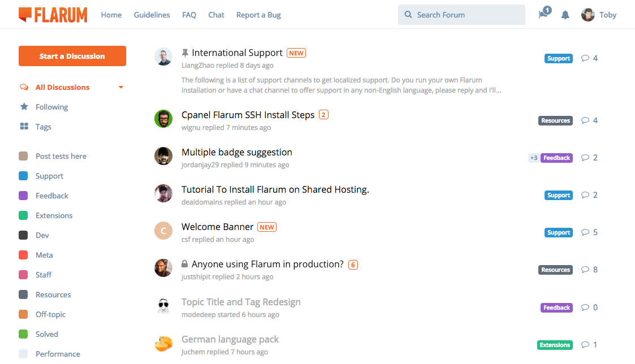
Task: Click wignu's avatar on Cpanel Flarum SSH
Action: (x=163, y=119)
